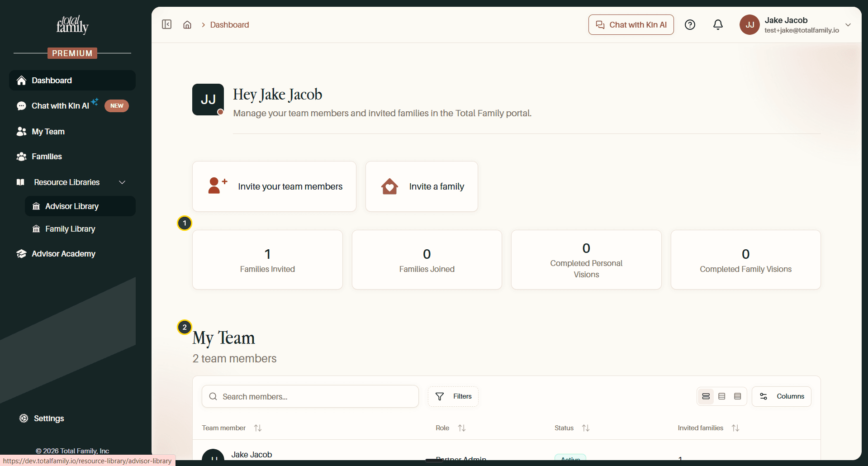
Task: Click the add-person icon on invite card
Action: tap(218, 186)
